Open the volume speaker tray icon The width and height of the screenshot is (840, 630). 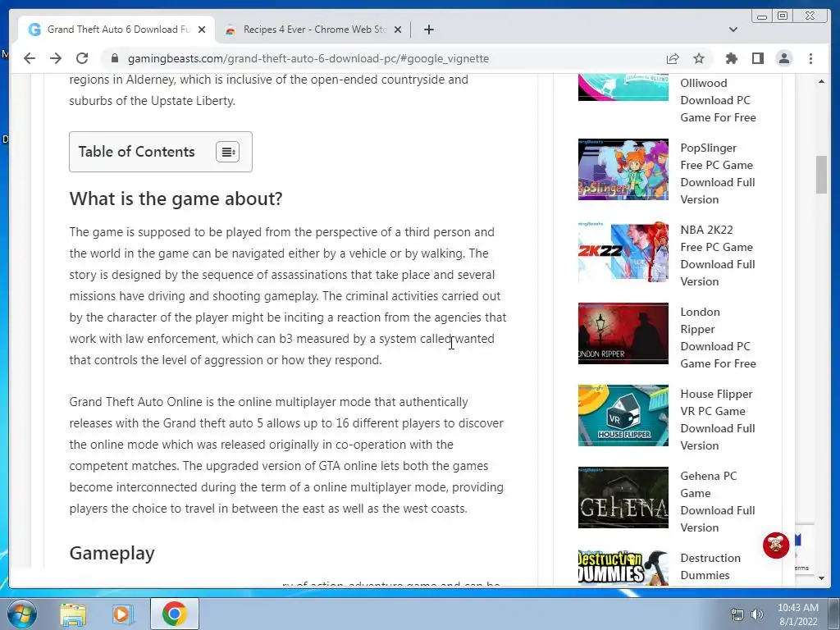pos(757,614)
